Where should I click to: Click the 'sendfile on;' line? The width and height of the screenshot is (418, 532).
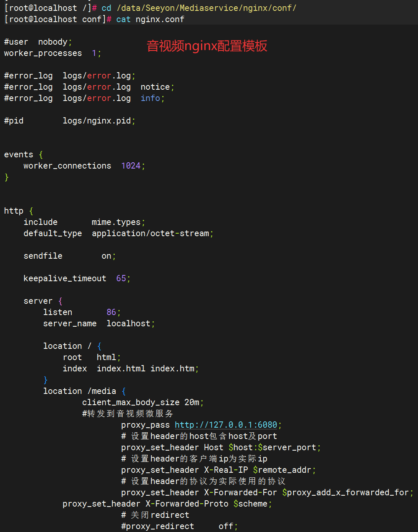point(70,256)
